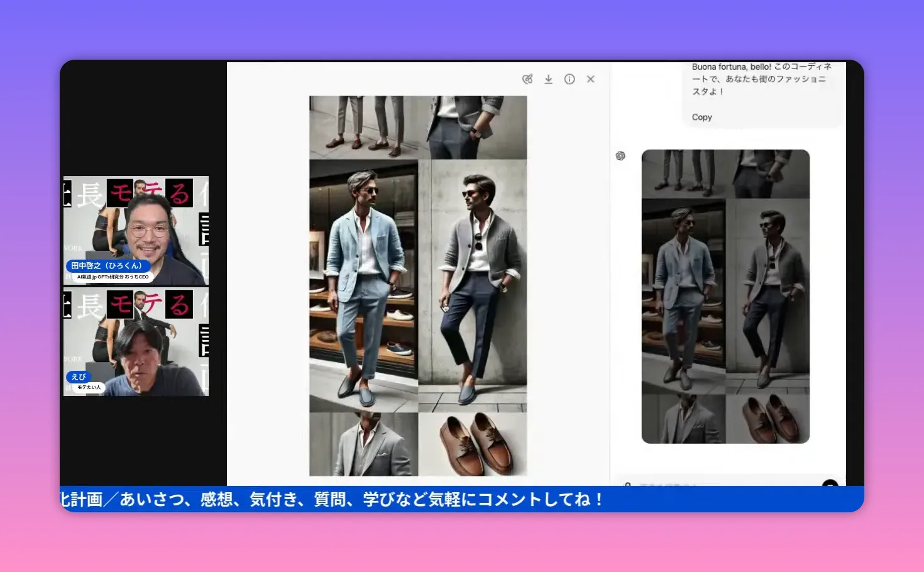Click えび's video feed

135,343
